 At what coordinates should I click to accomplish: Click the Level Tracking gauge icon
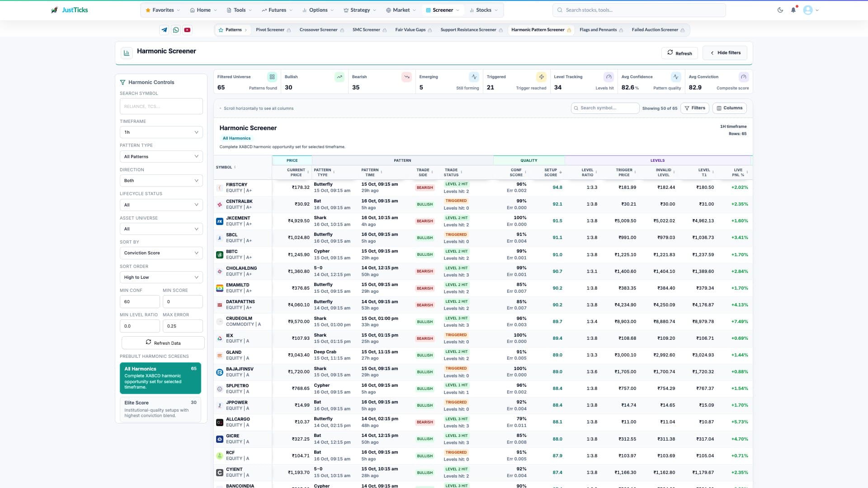pos(609,77)
